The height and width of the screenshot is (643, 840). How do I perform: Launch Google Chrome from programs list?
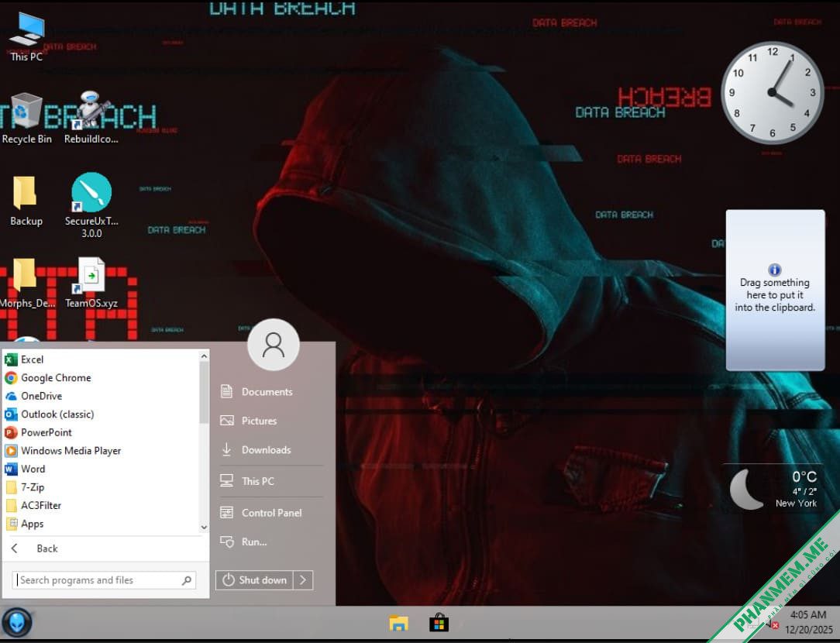(100, 377)
